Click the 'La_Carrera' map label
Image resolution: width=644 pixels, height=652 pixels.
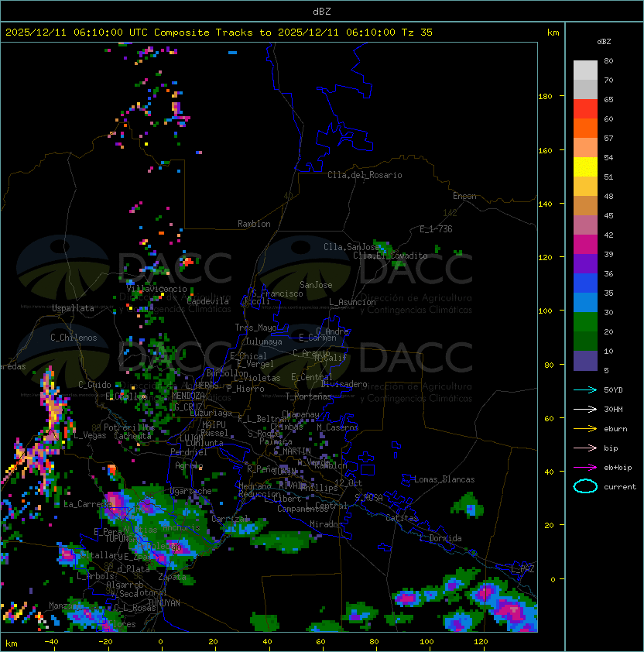tap(87, 504)
